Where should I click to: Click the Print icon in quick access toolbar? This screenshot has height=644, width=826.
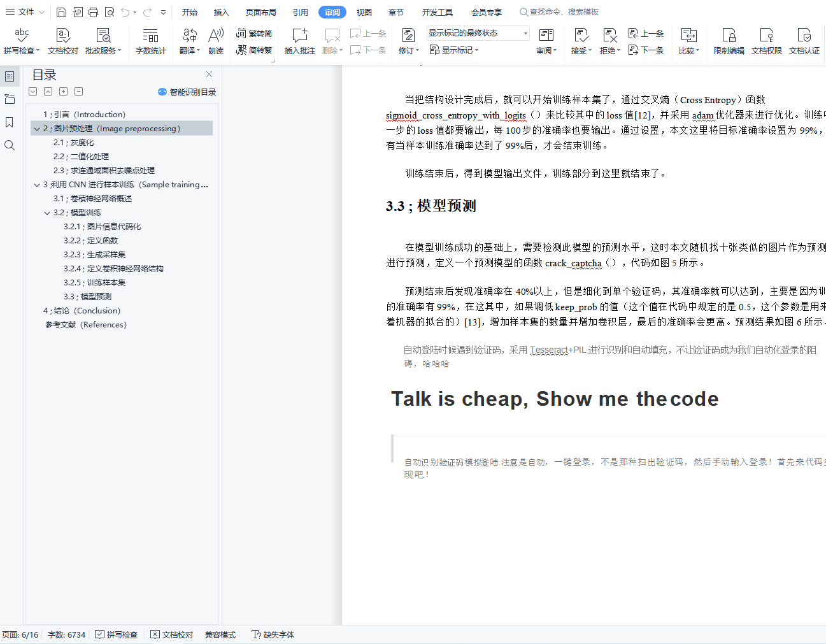click(x=93, y=12)
